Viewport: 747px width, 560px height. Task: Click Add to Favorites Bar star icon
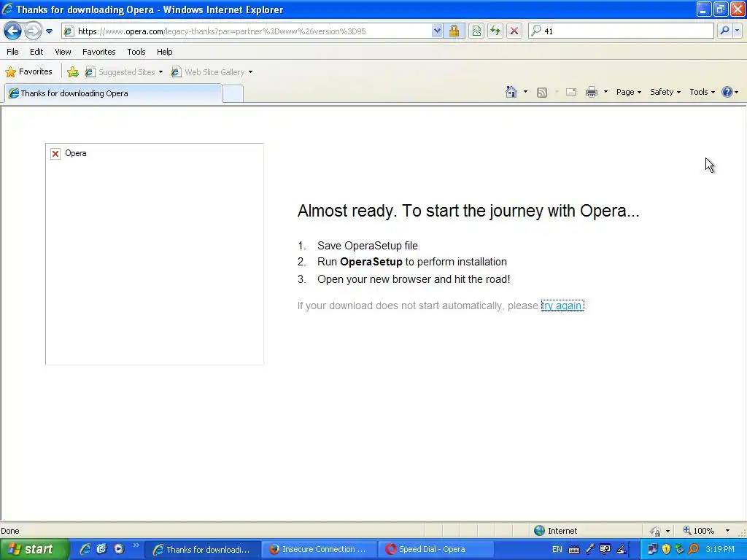coord(73,72)
